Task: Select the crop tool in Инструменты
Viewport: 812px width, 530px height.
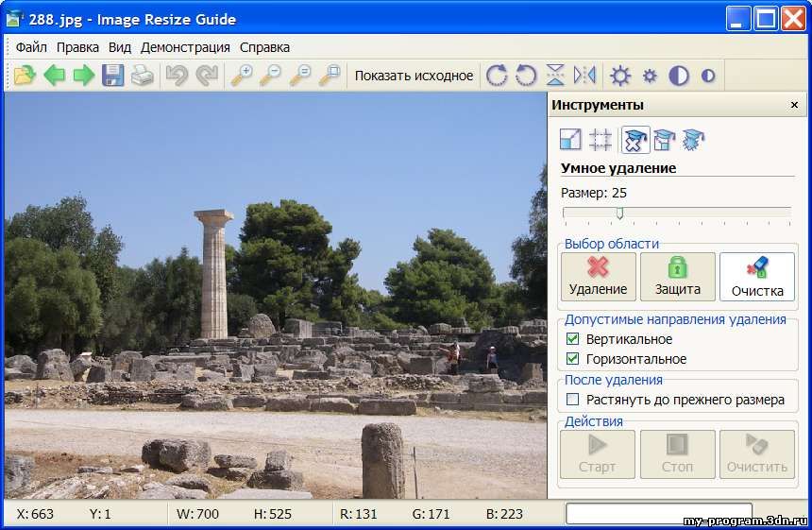Action: coord(601,140)
